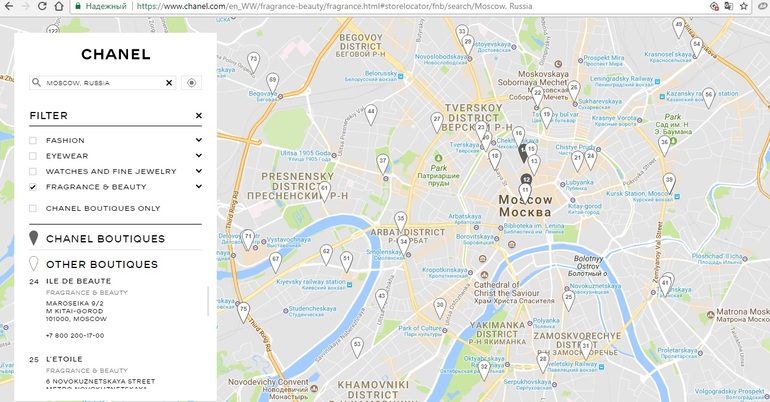The height and width of the screenshot is (402, 770).
Task: Open Ile de Beaute store listing
Action: (79, 281)
